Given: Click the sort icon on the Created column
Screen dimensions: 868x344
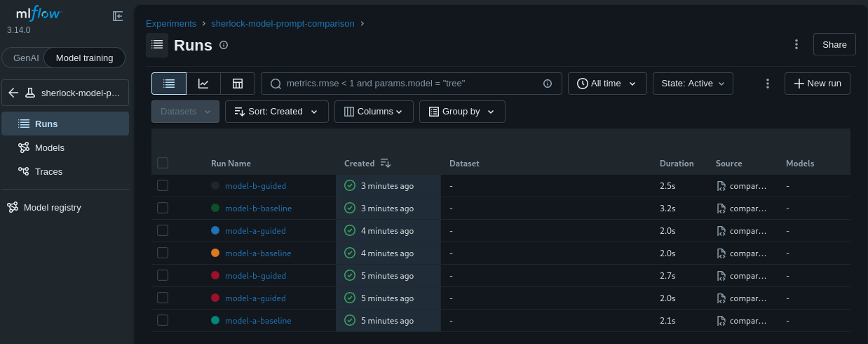Looking at the screenshot, I should click(x=385, y=163).
